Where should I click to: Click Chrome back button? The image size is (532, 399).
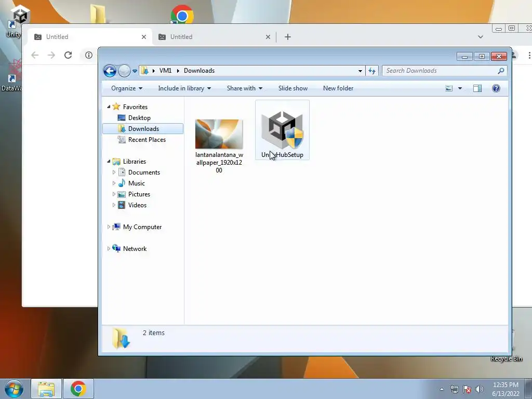35,55
